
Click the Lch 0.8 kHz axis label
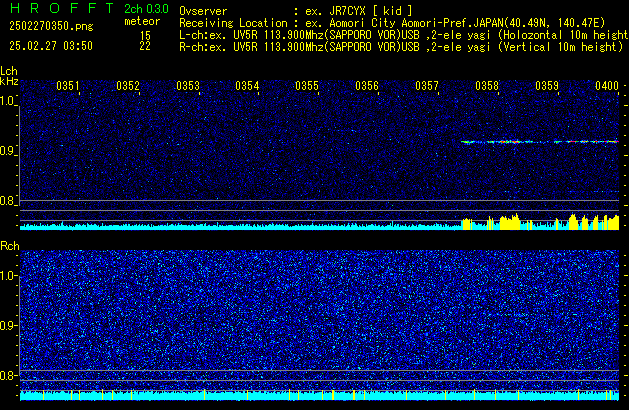7,201
